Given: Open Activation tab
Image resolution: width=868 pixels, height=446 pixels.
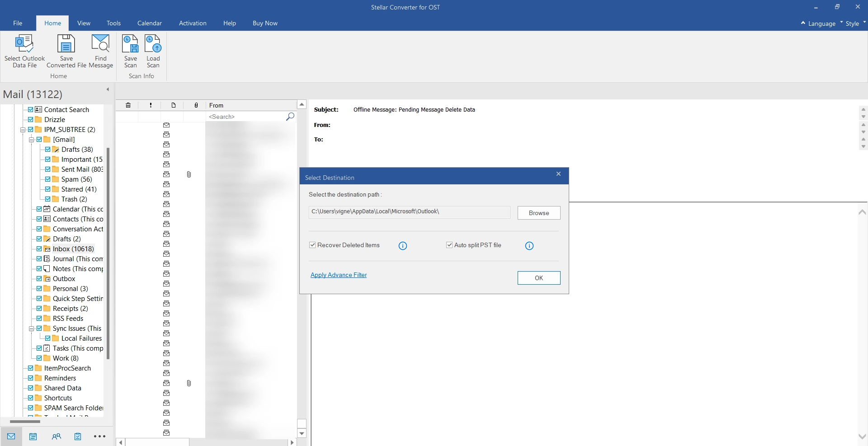Looking at the screenshot, I should point(193,23).
